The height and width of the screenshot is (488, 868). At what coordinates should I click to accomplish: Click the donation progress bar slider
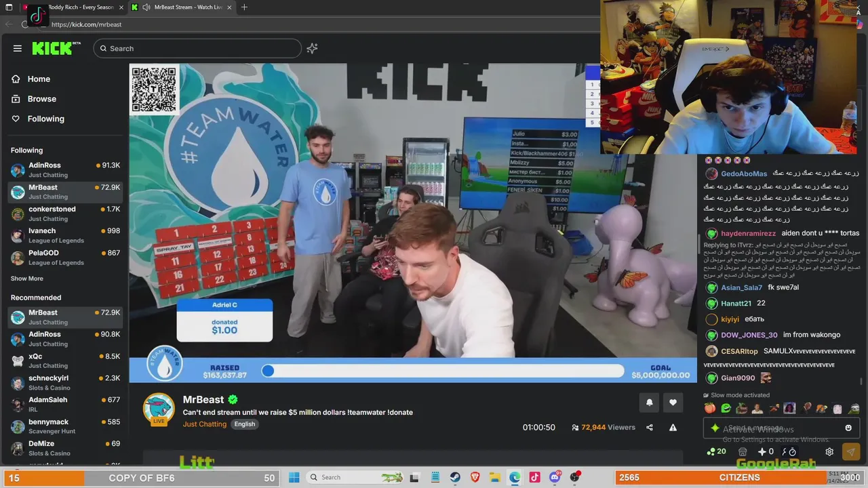pos(443,371)
